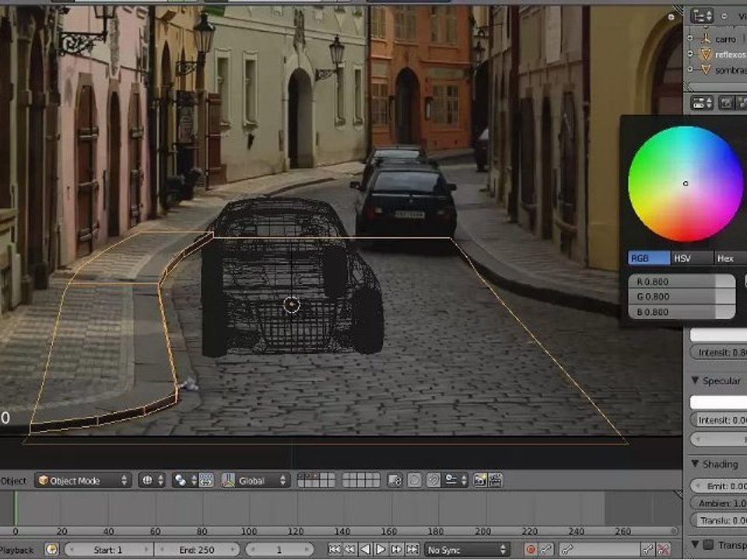Click the transform manipulator toggle icon

229,480
